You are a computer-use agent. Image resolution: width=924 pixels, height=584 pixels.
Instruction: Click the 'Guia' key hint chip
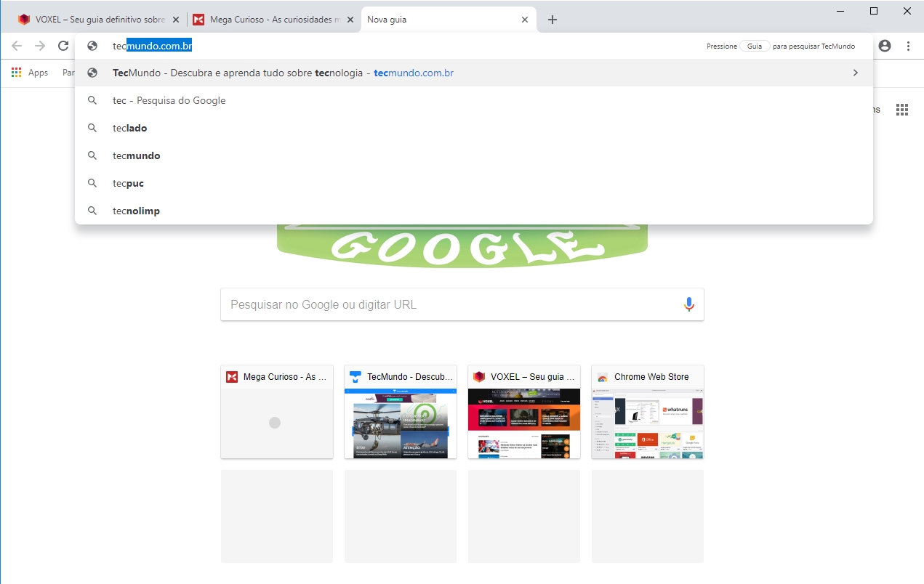click(755, 46)
